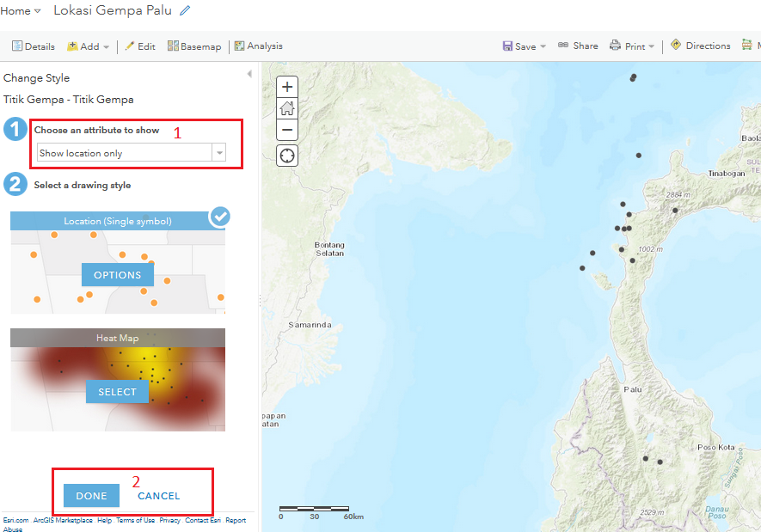Open the Terms of Use link
Screen dimensions: 761x532
135,520
